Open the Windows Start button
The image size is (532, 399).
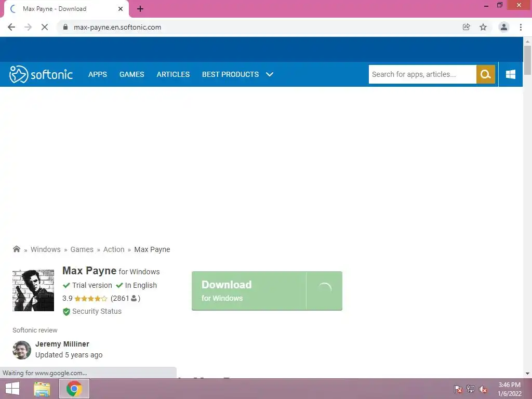coord(12,389)
